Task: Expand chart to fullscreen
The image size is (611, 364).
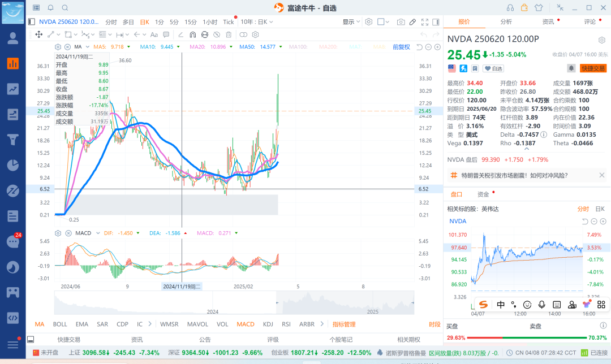Action: coord(425,22)
